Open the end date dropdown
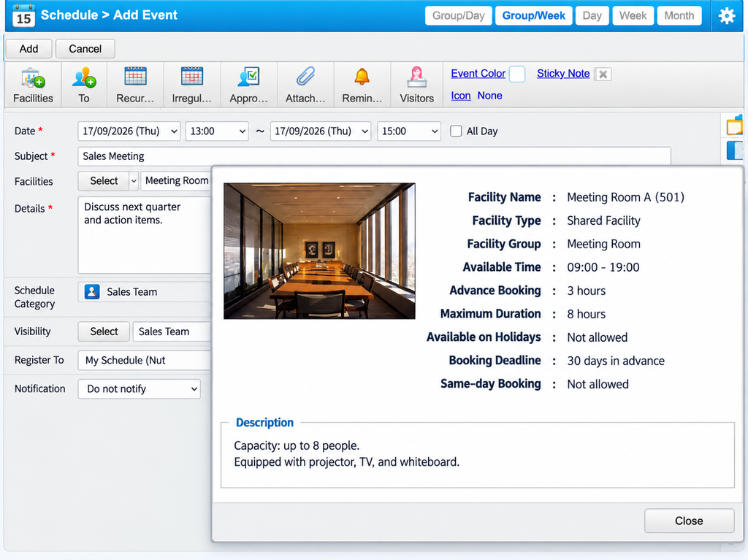This screenshot has width=748, height=560. tap(321, 131)
